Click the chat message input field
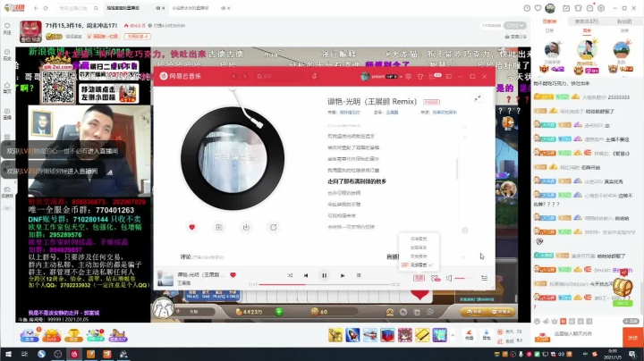This screenshot has width=644, height=361. click(x=585, y=334)
